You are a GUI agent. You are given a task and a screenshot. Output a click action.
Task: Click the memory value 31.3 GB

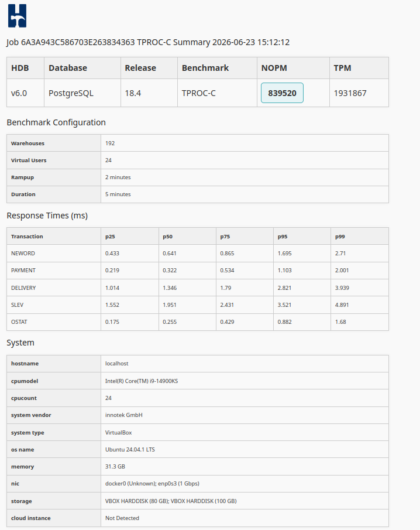[115, 466]
